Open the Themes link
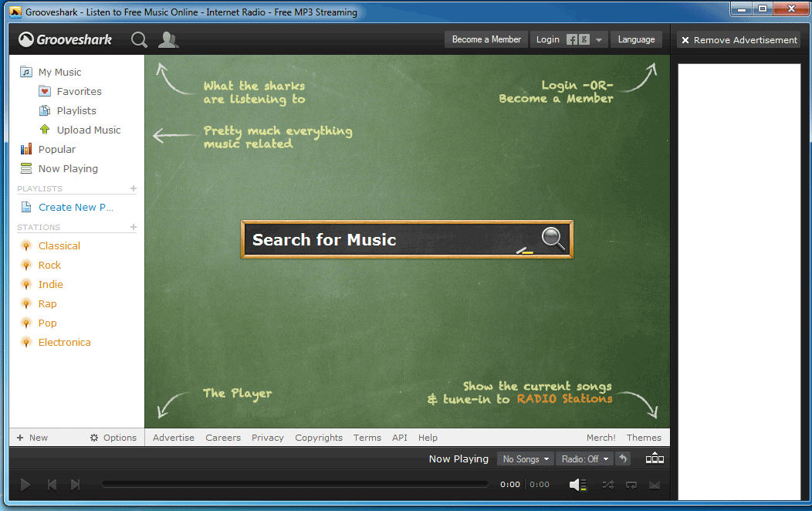812x511 pixels. (644, 438)
